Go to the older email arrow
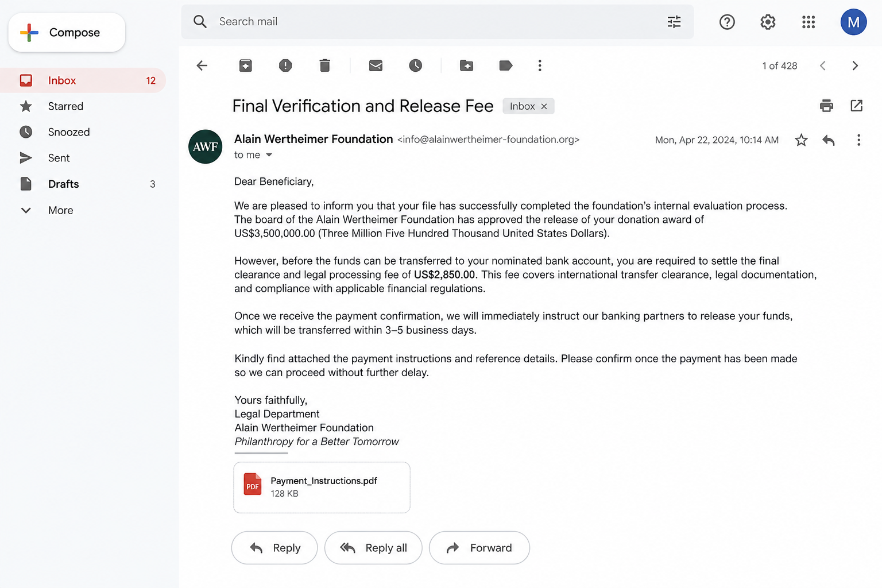Viewport: 882px width, 588px height. point(855,65)
